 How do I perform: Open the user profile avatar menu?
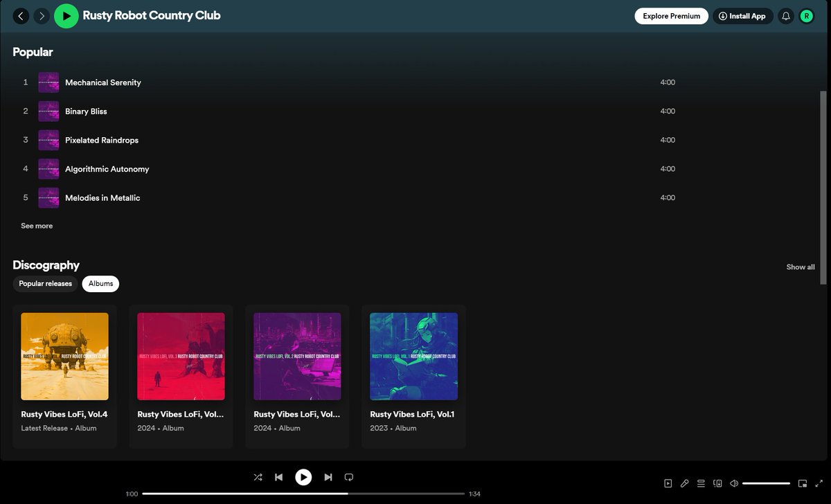point(807,16)
